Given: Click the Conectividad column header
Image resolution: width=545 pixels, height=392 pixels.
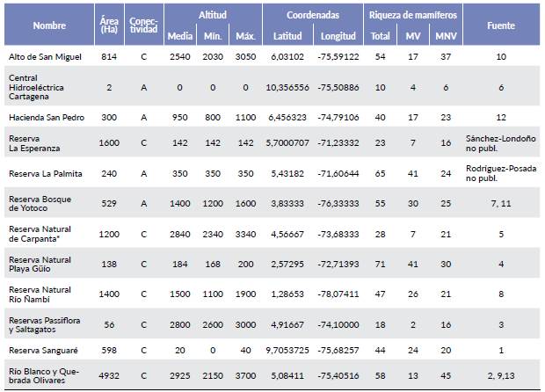Looking at the screenshot, I should pyautogui.click(x=143, y=25).
